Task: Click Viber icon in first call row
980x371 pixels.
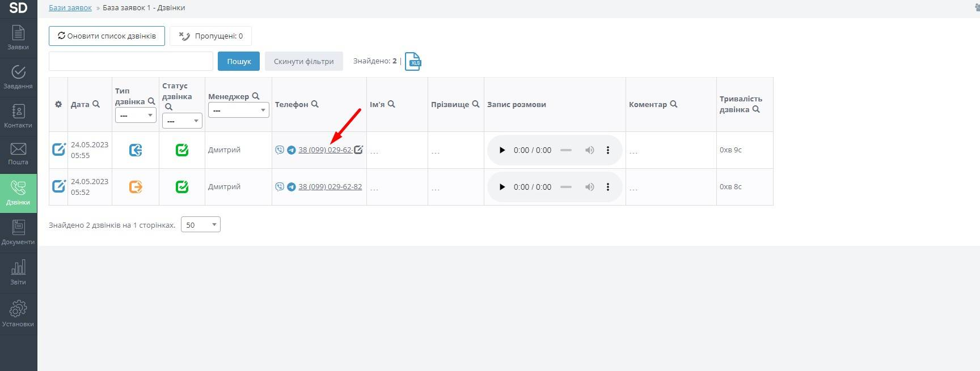Action: pyautogui.click(x=280, y=150)
